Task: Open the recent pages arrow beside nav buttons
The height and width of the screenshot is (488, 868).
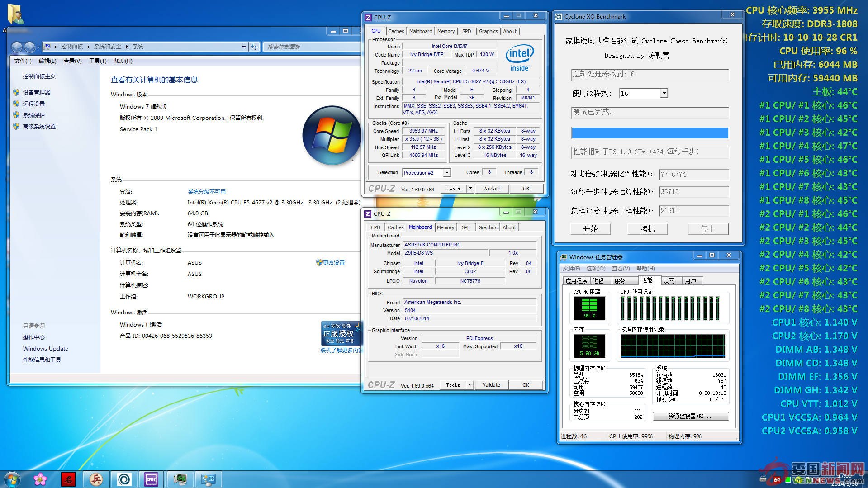Action: coord(38,47)
